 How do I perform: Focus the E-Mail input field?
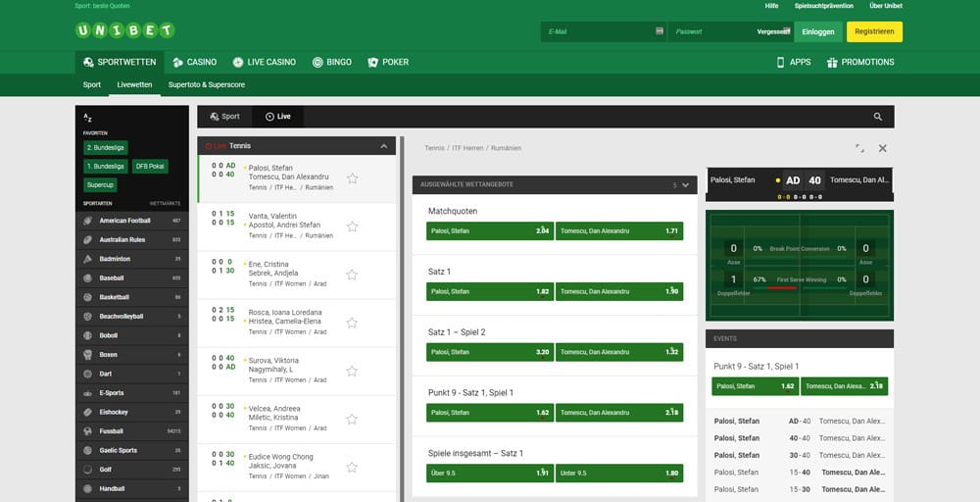click(x=604, y=32)
